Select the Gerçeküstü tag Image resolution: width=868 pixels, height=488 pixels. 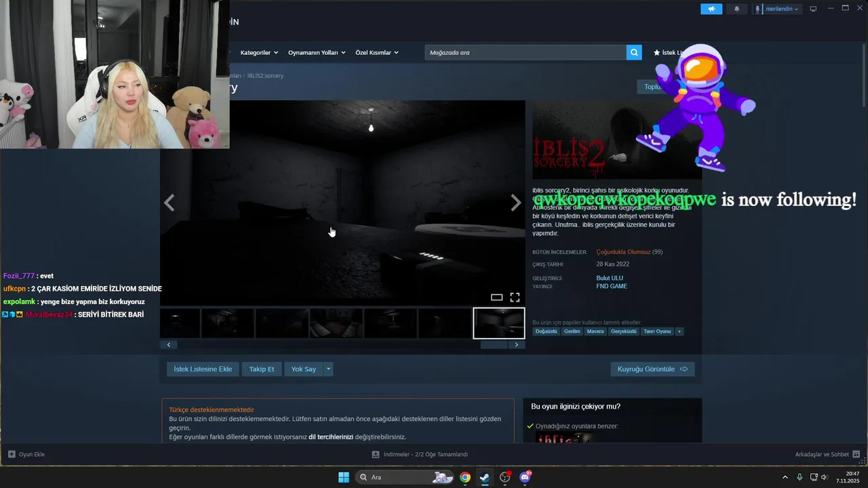(x=624, y=331)
